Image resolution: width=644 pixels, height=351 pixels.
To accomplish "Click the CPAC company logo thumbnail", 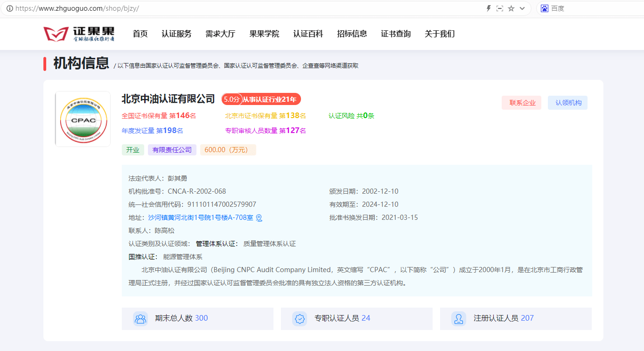I will [83, 119].
